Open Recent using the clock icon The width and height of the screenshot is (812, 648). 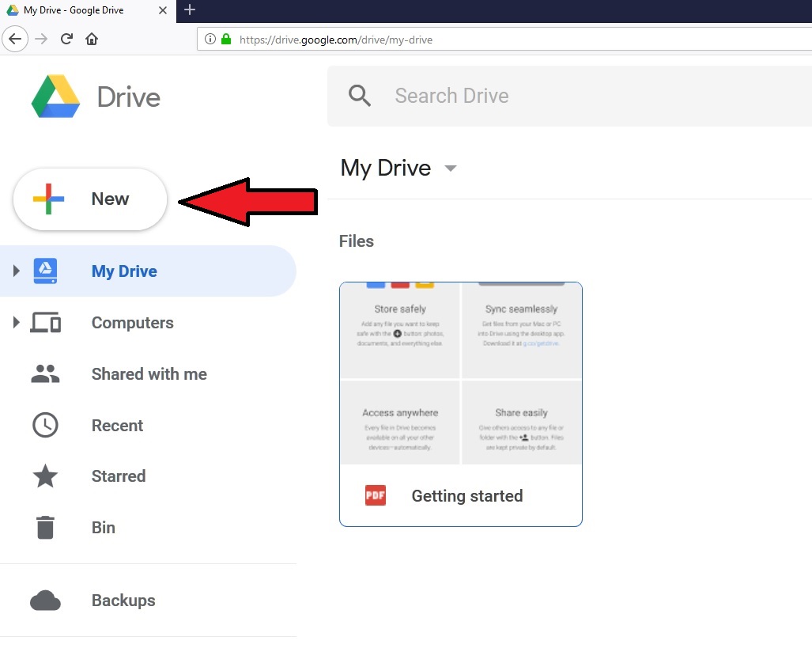[45, 425]
